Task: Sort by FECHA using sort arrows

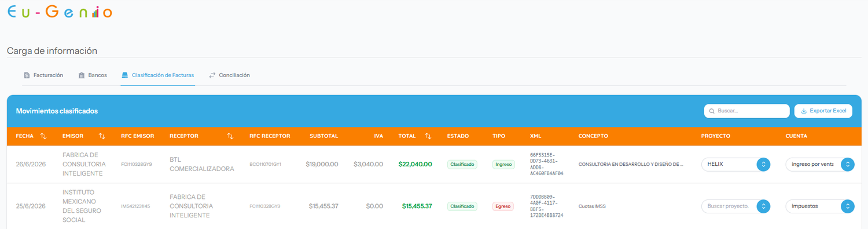Action: (43, 136)
